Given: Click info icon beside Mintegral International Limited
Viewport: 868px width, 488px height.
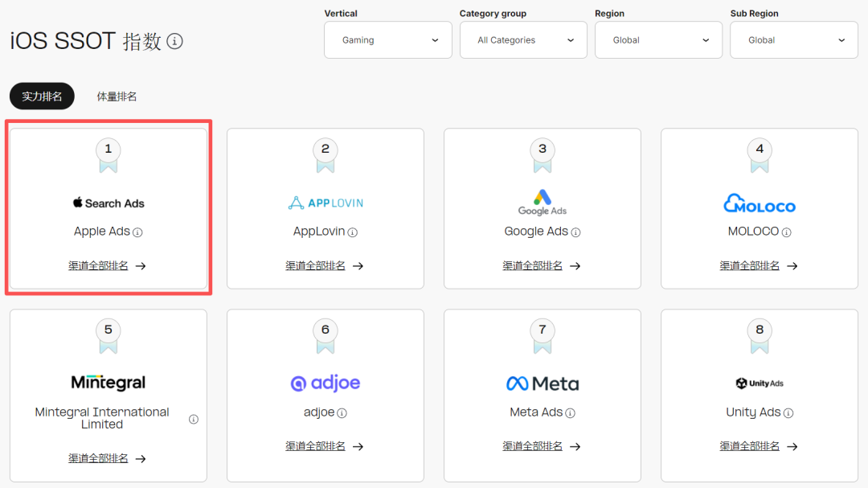Looking at the screenshot, I should (193, 419).
